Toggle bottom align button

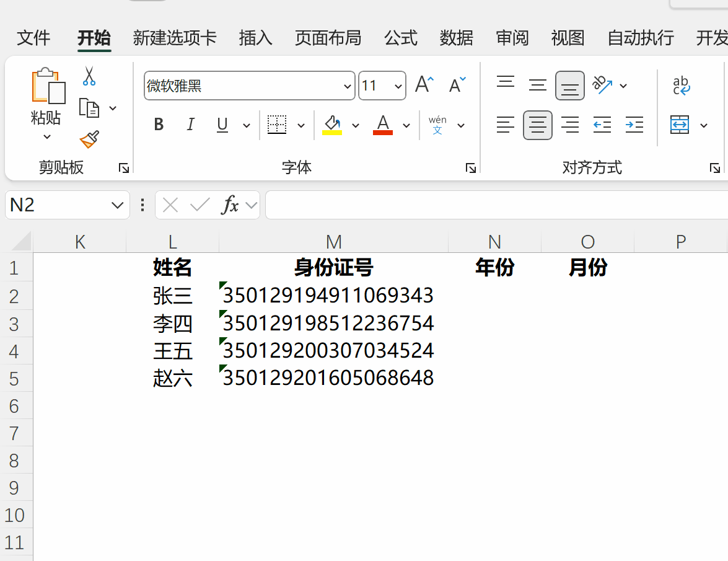coord(569,86)
